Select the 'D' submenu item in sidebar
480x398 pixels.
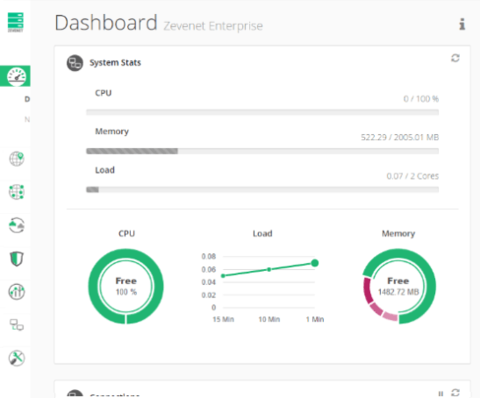point(27,99)
